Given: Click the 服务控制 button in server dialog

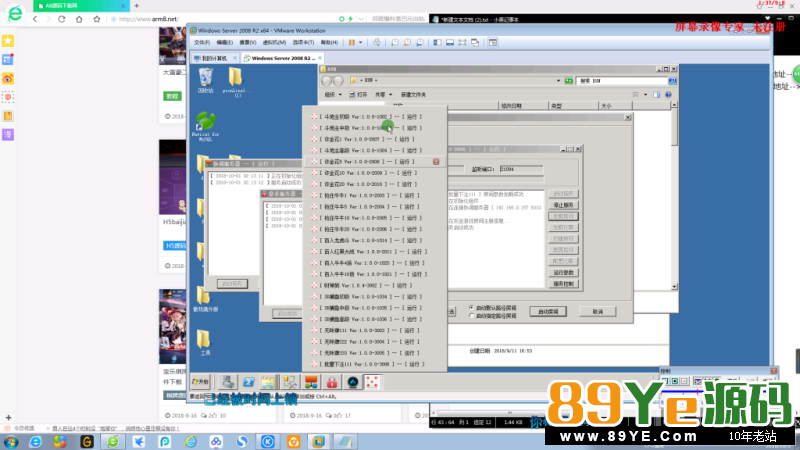Looking at the screenshot, I should 563,284.
